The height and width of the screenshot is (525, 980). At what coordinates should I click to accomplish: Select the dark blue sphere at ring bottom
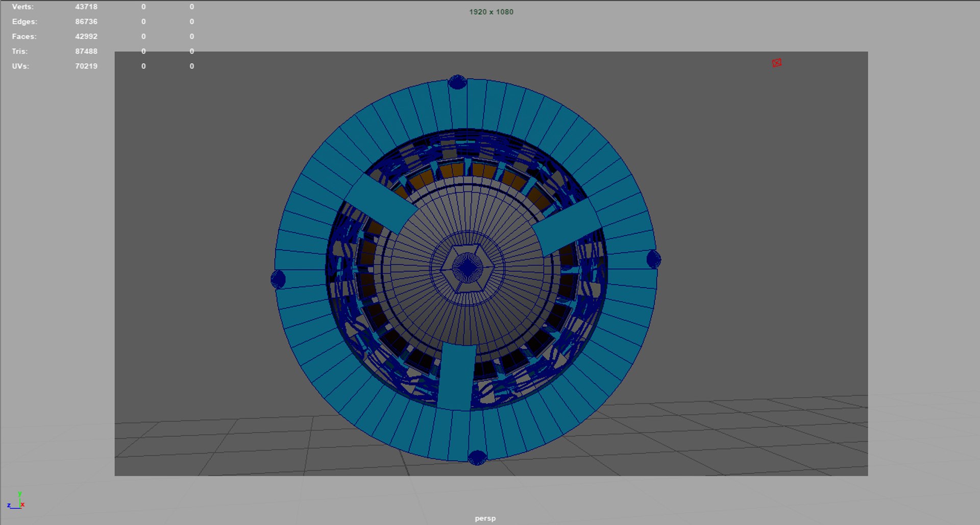(477, 458)
